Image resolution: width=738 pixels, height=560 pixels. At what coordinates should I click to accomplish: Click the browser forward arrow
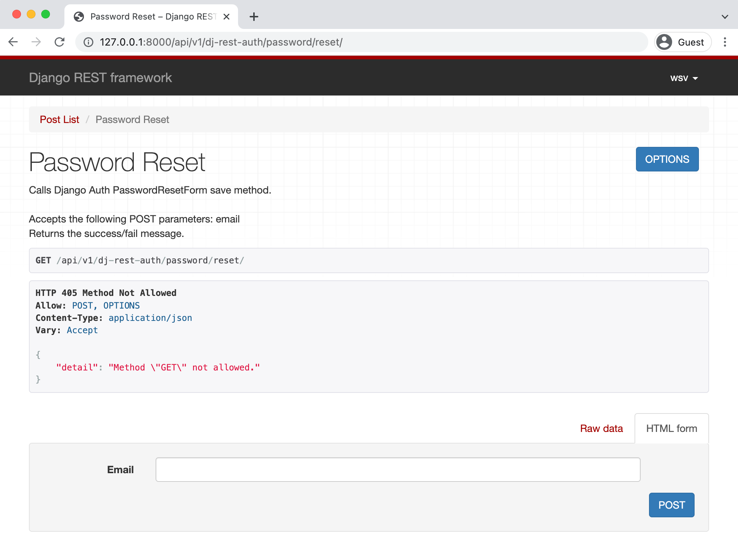(36, 42)
